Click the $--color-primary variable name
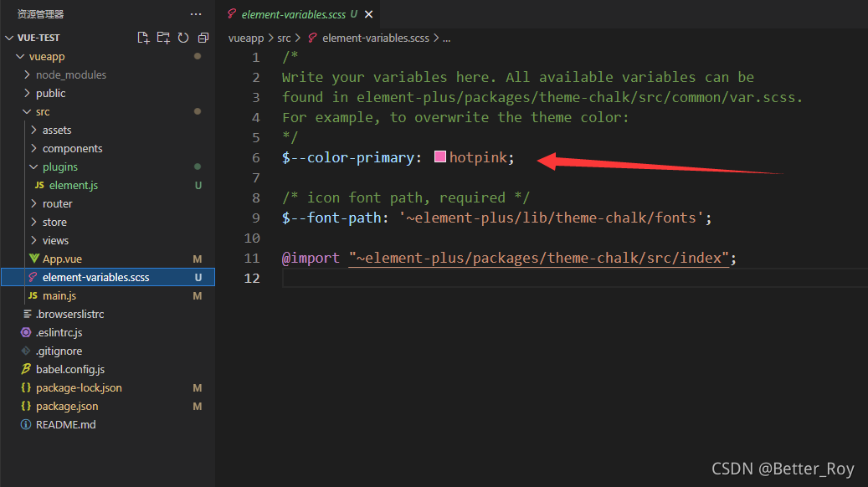Viewport: 868px width, 487px height. pyautogui.click(x=348, y=157)
